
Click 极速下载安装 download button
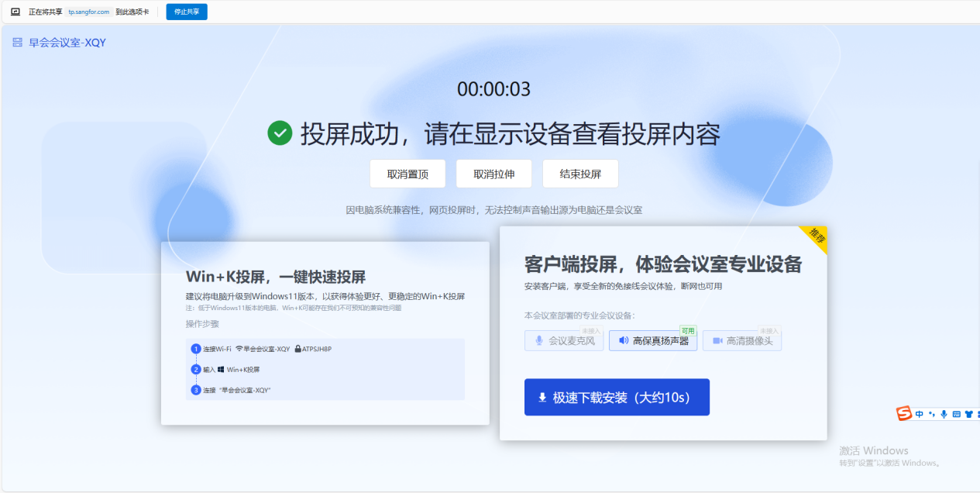coord(617,398)
